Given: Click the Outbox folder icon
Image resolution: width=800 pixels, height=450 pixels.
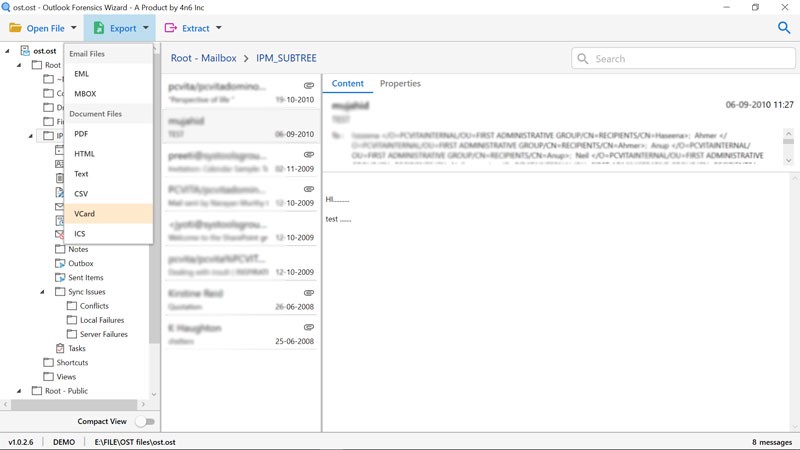Looking at the screenshot, I should [60, 263].
